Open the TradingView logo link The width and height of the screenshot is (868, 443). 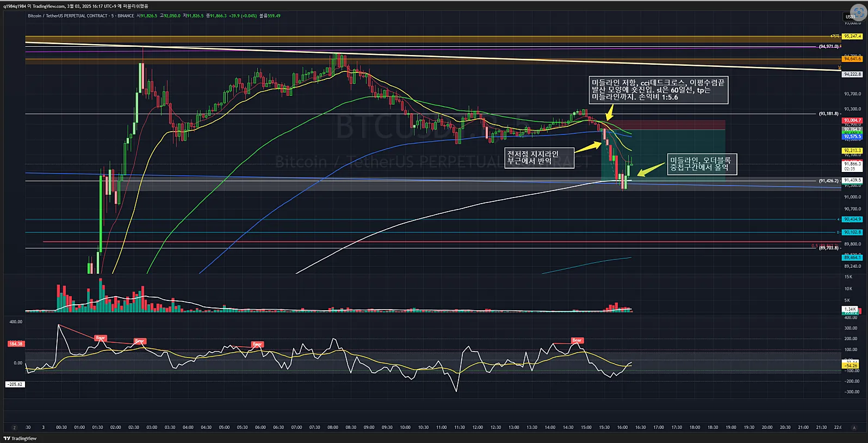pyautogui.click(x=20, y=438)
